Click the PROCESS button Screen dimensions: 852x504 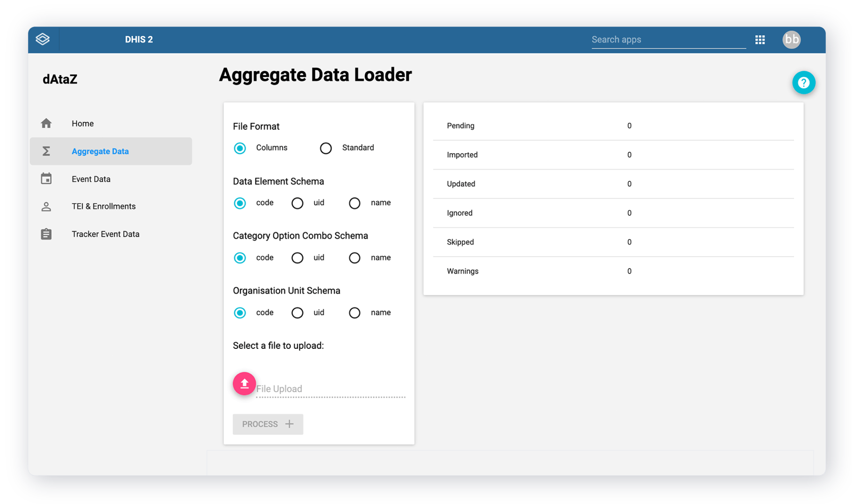pos(268,424)
